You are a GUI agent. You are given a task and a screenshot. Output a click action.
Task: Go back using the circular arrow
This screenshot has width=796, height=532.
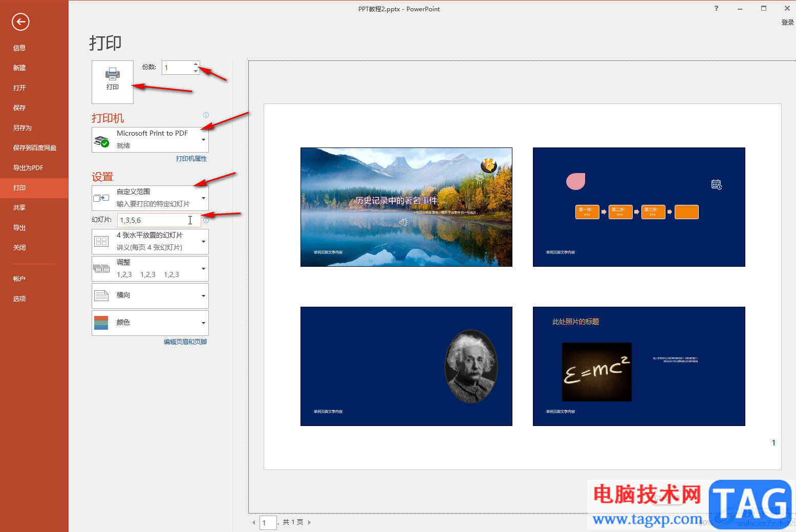[20, 22]
